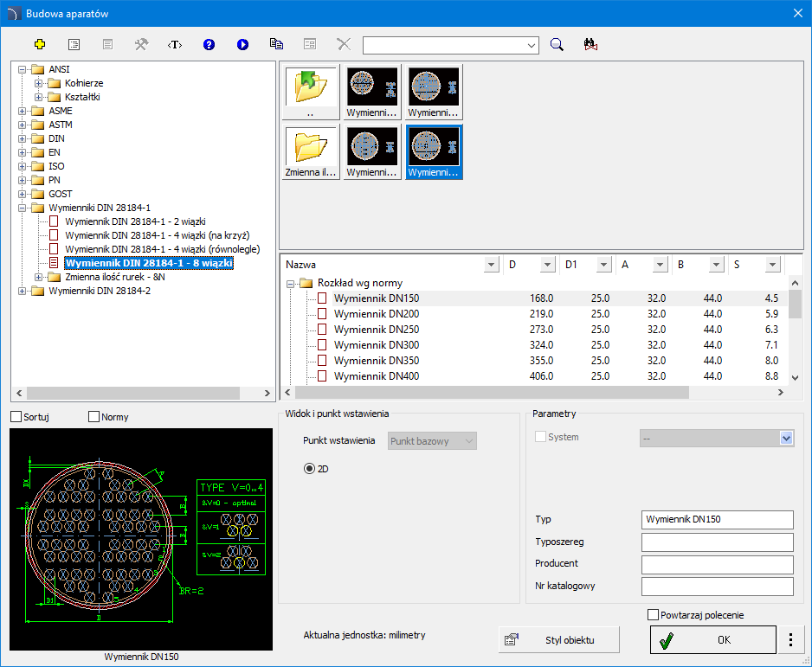Enable the Sortuj checkbox
This screenshot has width=812, height=667.
[16, 417]
